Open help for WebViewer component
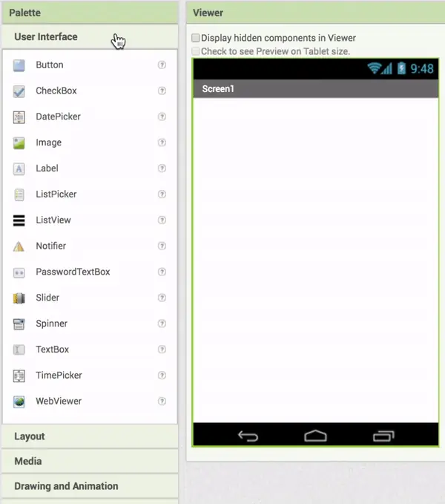Screen dimensions: 445x504 point(162,401)
